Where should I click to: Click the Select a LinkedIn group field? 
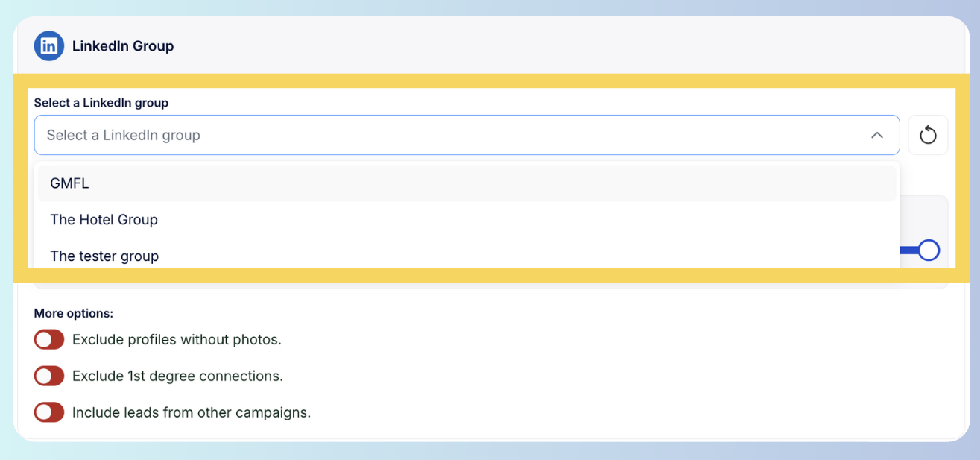(467, 135)
